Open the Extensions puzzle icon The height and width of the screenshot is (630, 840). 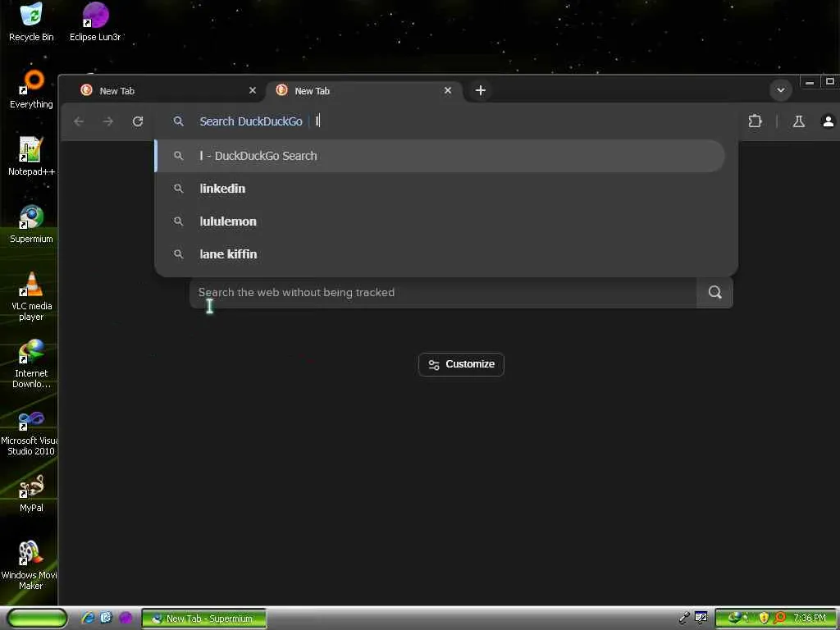tap(755, 121)
